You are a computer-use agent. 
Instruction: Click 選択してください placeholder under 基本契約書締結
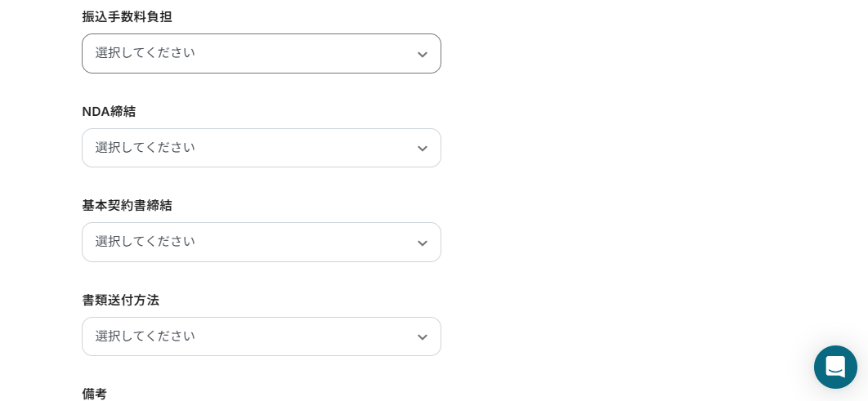tap(145, 242)
